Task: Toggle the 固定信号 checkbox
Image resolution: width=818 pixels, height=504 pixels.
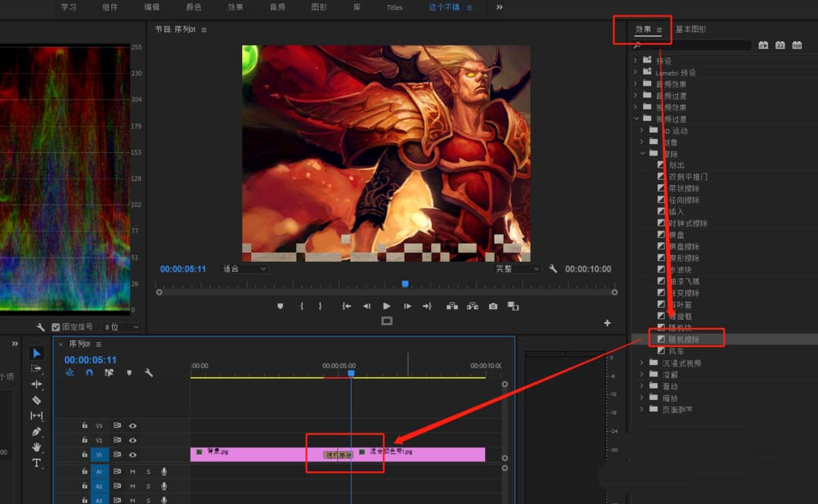Action: coord(56,327)
